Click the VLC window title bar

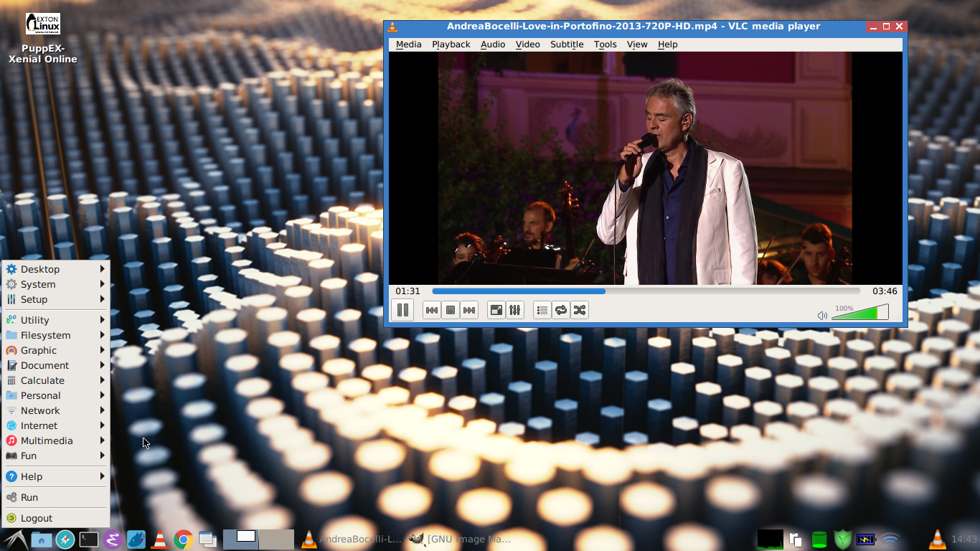pyautogui.click(x=633, y=27)
